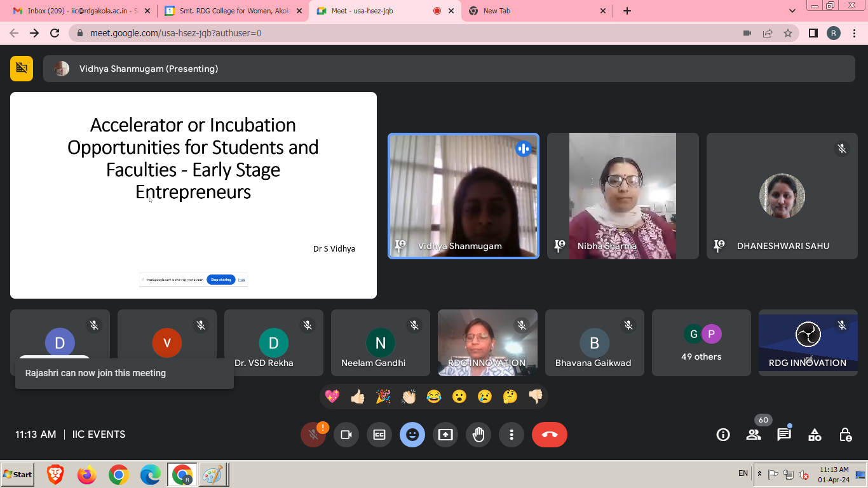Launch Firefox from the taskbar

pyautogui.click(x=87, y=474)
